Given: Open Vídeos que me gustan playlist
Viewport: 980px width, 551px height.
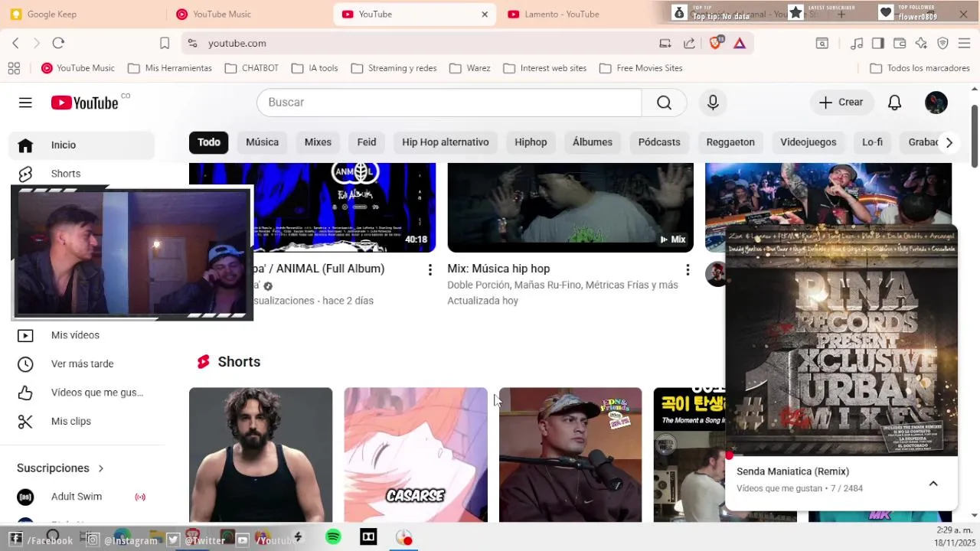Looking at the screenshot, I should point(82,393).
